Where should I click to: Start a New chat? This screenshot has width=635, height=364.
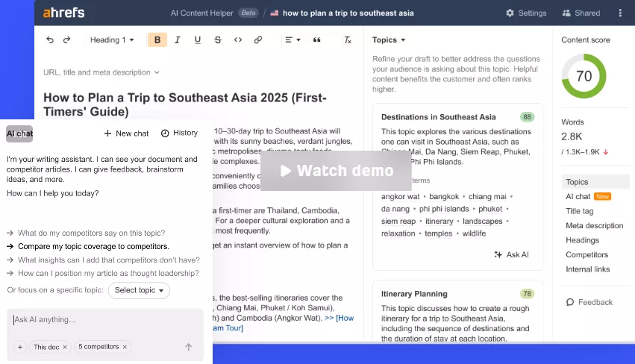pyautogui.click(x=126, y=134)
